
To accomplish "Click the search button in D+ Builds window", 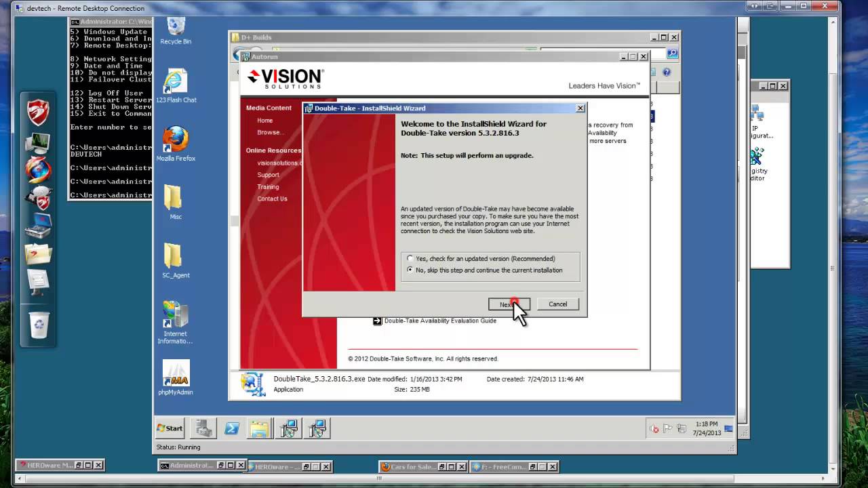I will [672, 53].
